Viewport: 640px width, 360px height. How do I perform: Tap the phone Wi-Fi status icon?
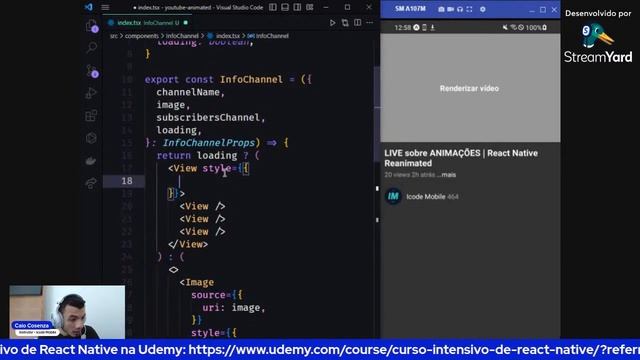coord(513,27)
